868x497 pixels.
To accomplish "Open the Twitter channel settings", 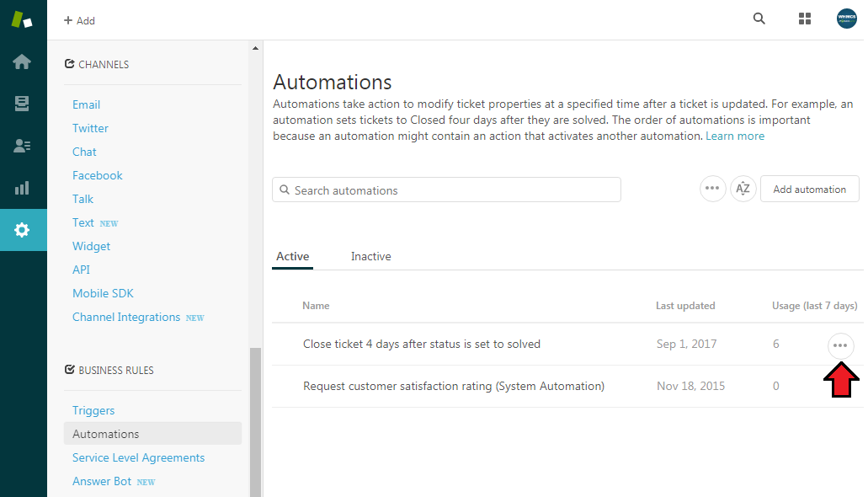I will [x=90, y=128].
